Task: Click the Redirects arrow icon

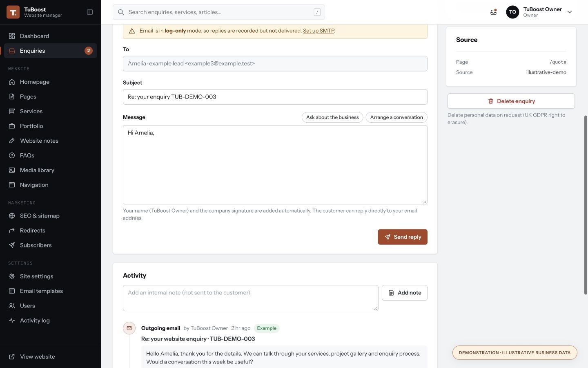Action: 12,231
